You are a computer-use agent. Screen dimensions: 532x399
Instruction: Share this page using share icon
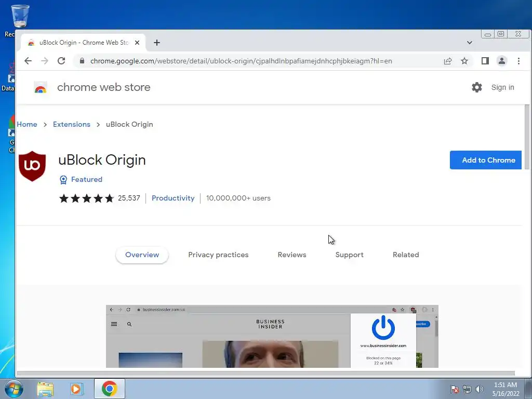click(x=448, y=61)
